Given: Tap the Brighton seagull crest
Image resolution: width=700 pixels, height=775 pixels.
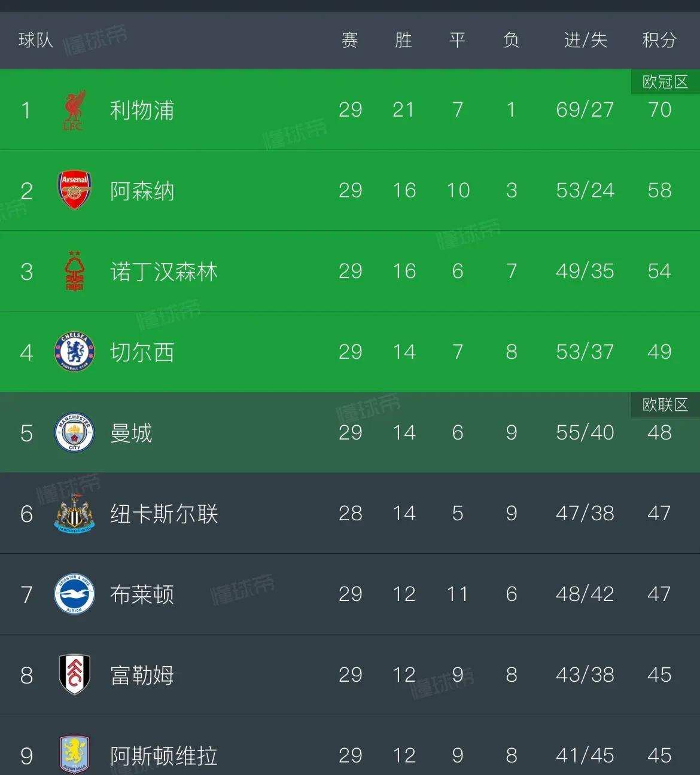Looking at the screenshot, I should point(75,594).
